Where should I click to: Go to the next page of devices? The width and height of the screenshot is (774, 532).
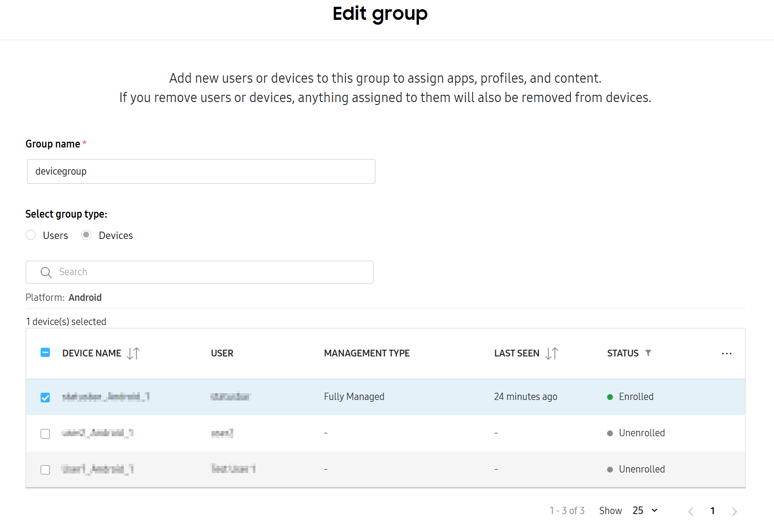[x=735, y=511]
